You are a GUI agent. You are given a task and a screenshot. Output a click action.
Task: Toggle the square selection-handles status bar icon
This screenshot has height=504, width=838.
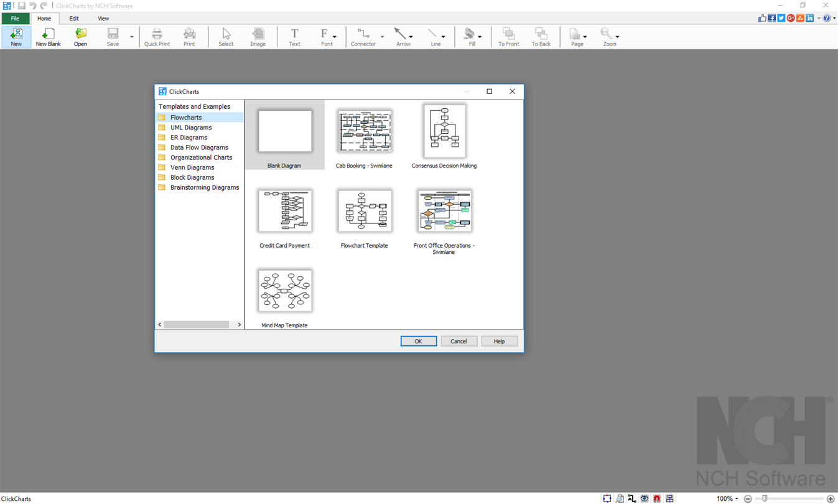coord(607,498)
